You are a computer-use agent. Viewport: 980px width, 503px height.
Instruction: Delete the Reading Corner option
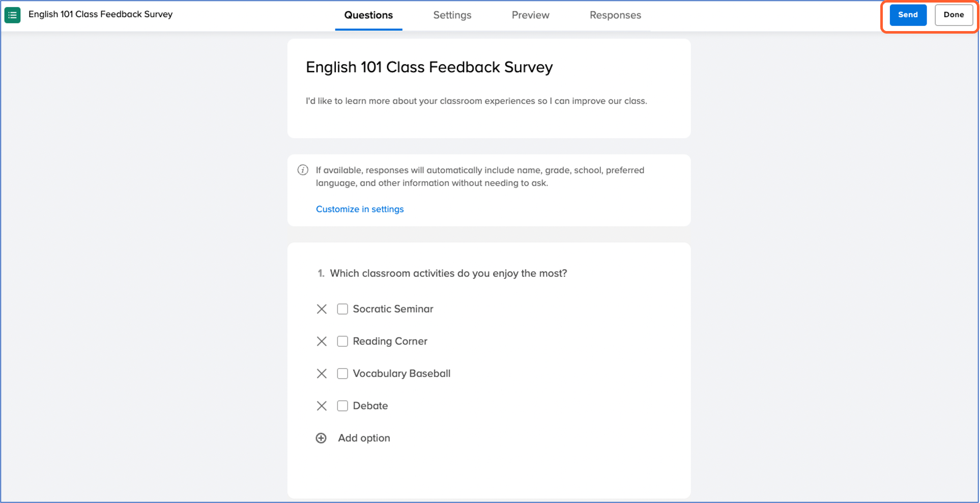[x=322, y=341]
